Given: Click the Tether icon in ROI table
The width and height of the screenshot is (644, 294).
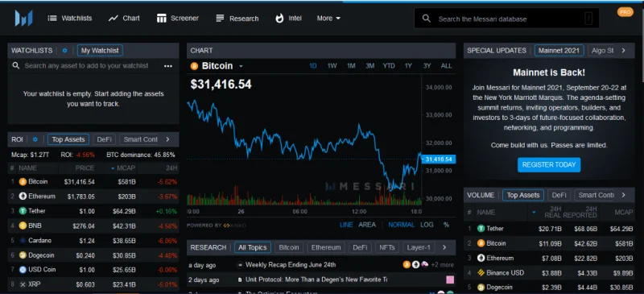Looking at the screenshot, I should (x=23, y=211).
